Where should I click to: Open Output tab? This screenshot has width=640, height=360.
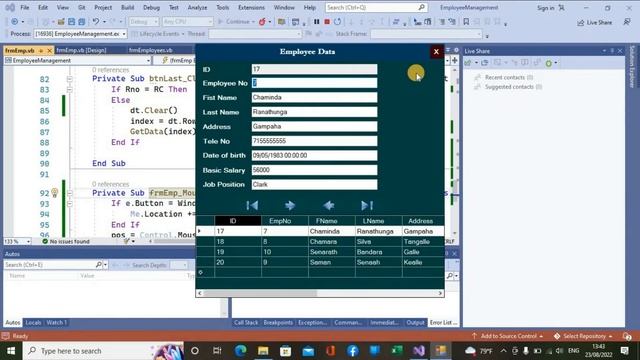pyautogui.click(x=415, y=322)
